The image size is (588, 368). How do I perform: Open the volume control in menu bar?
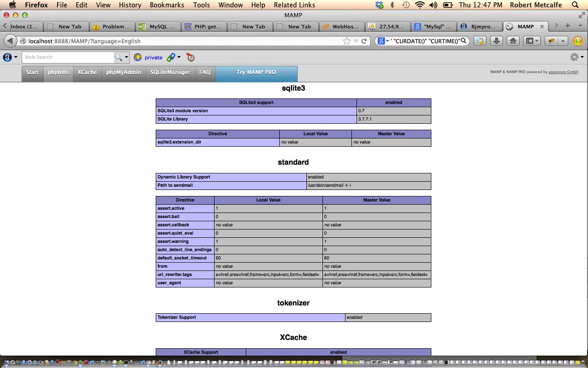(433, 5)
